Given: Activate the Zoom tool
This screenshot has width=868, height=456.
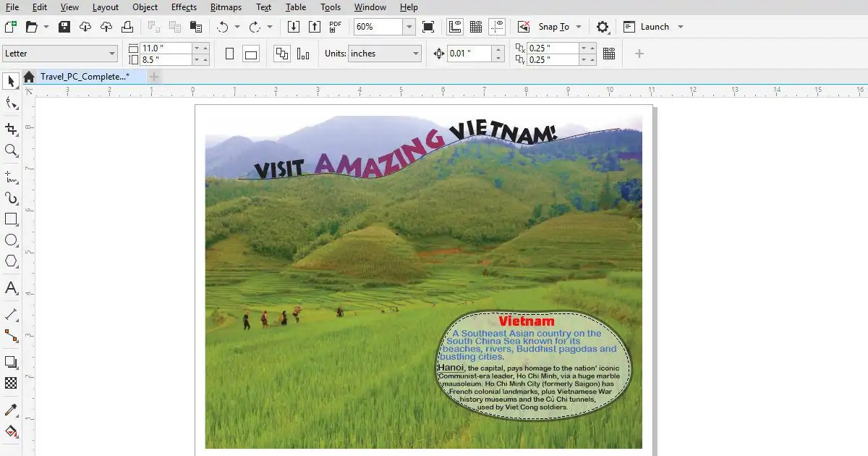Looking at the screenshot, I should pyautogui.click(x=12, y=151).
